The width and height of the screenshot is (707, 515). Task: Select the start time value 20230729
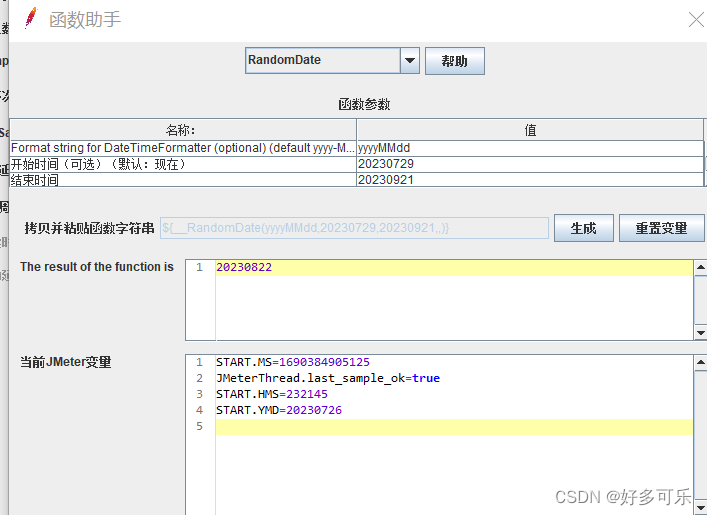point(530,164)
